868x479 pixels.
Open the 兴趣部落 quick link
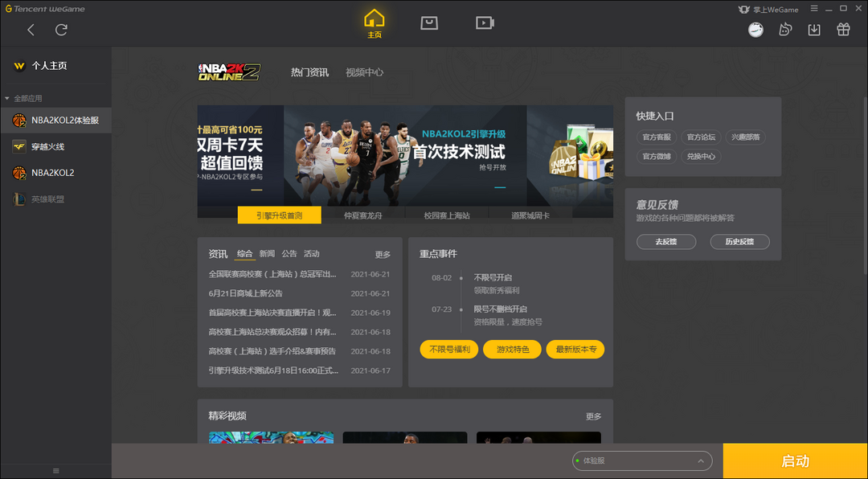[x=745, y=137]
